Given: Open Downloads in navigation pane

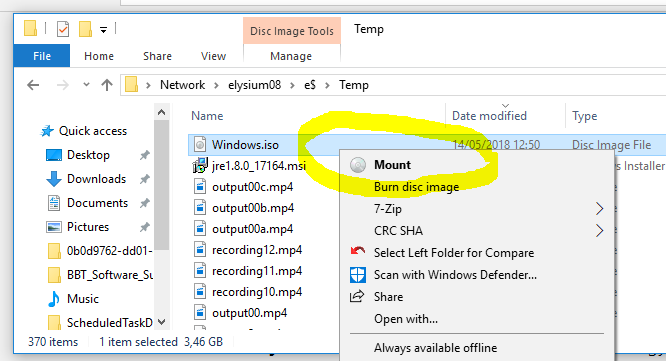Looking at the screenshot, I should (96, 179).
